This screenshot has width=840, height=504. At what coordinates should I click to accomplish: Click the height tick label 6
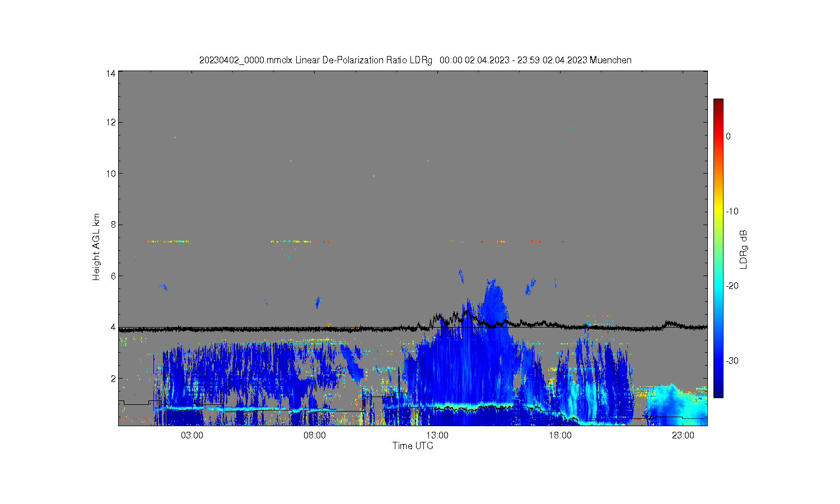[113, 276]
